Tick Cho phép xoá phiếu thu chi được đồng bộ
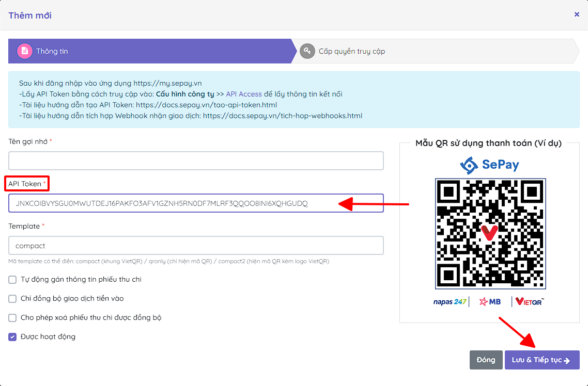 (x=12, y=318)
